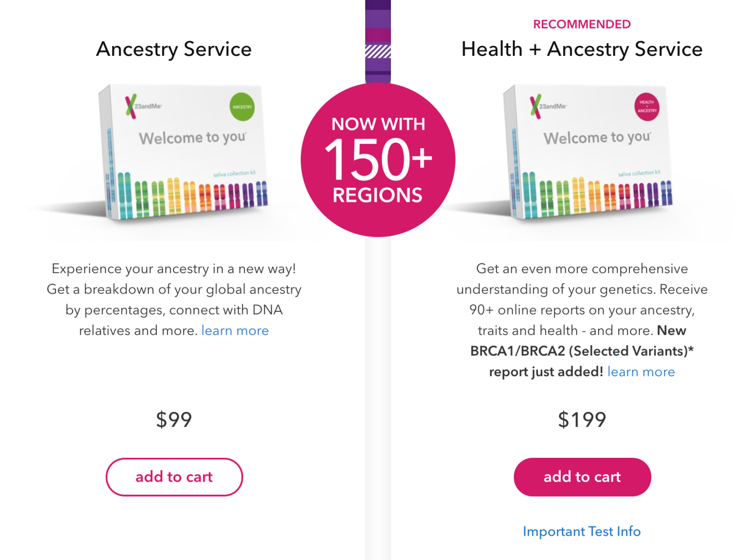Click the $99 price
Screen dimensions: 751x560
pyautogui.click(x=174, y=420)
